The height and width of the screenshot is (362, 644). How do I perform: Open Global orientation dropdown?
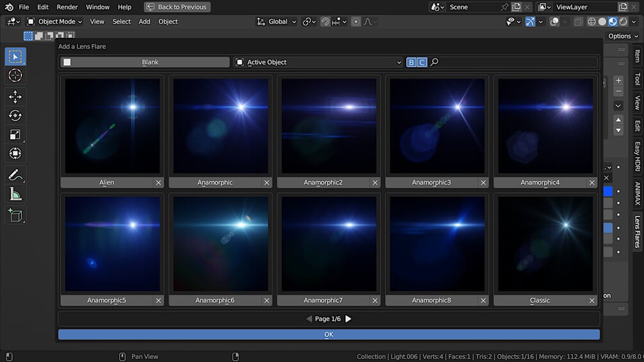[x=276, y=21]
